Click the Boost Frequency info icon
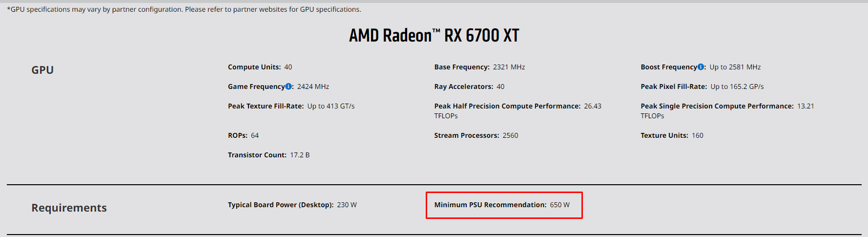The height and width of the screenshot is (237, 868). 701,67
